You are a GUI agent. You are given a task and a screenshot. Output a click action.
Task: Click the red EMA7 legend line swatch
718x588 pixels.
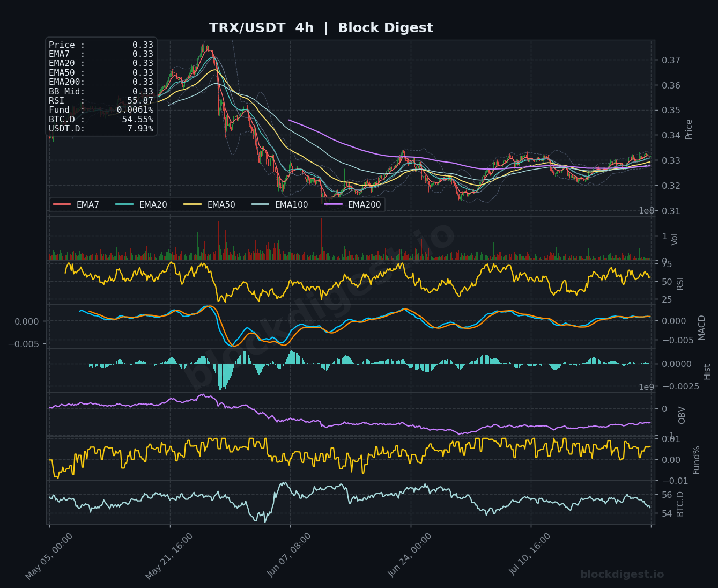(62, 204)
